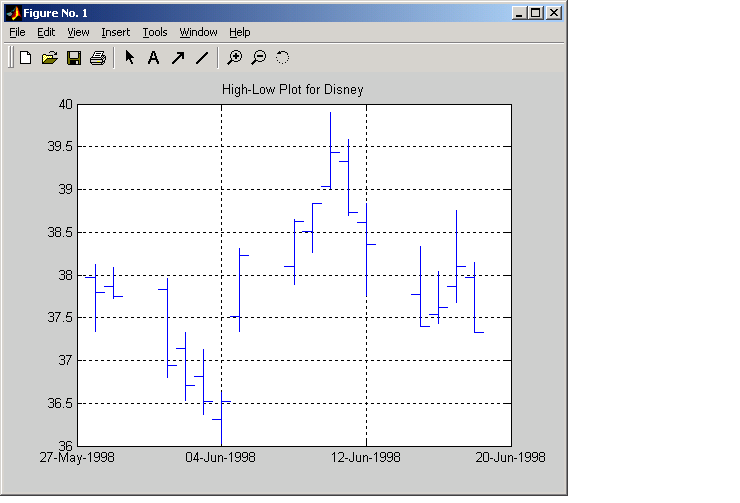This screenshot has height=503, width=740.
Task: Click the 38.5 y-axis tick label
Action: pos(60,232)
